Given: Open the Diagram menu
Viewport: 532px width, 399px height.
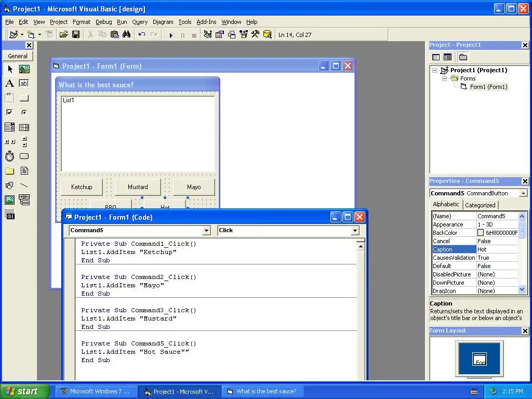Looking at the screenshot, I should click(x=163, y=22).
